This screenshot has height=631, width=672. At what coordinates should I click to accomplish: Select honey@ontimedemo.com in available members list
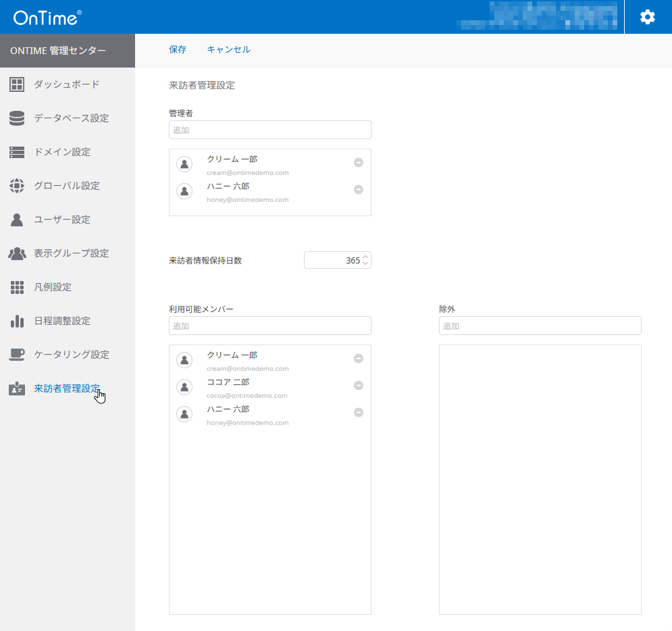coord(248,423)
